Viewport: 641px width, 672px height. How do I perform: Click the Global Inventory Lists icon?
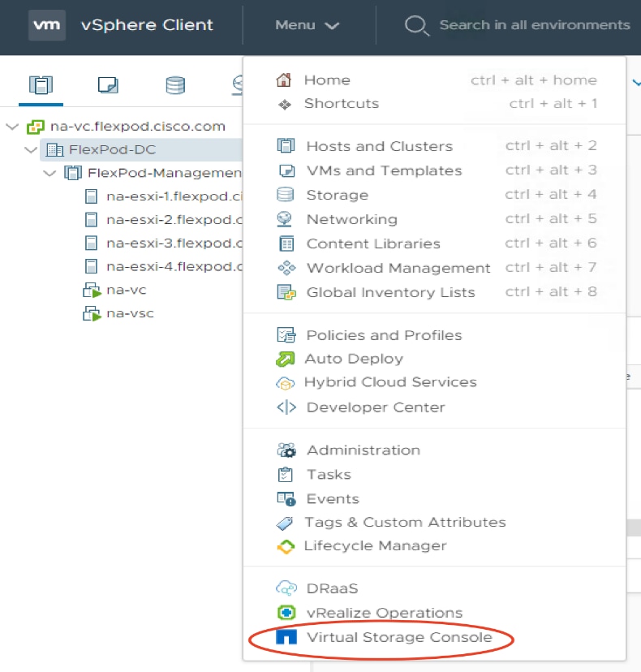tap(286, 292)
